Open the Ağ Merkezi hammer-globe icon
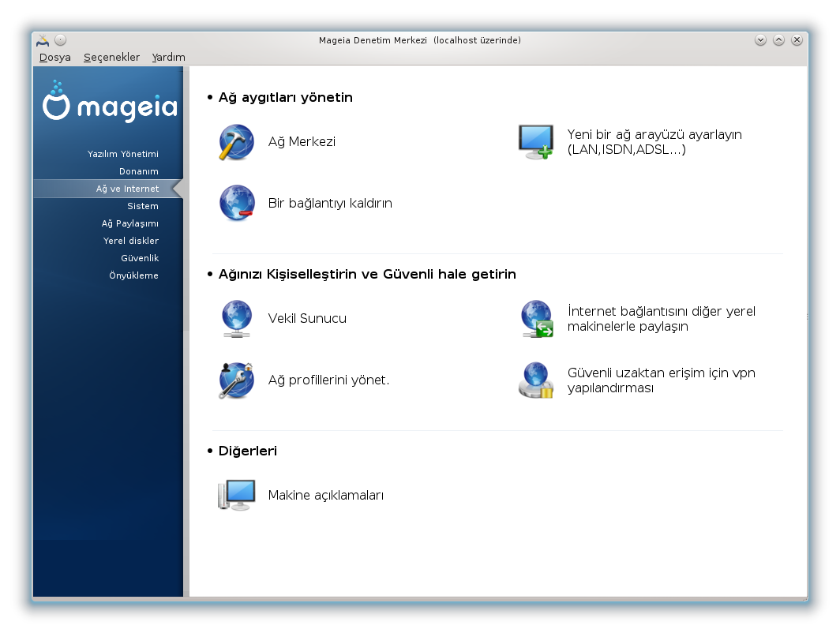Viewport: 840px width, 633px height. [x=236, y=142]
